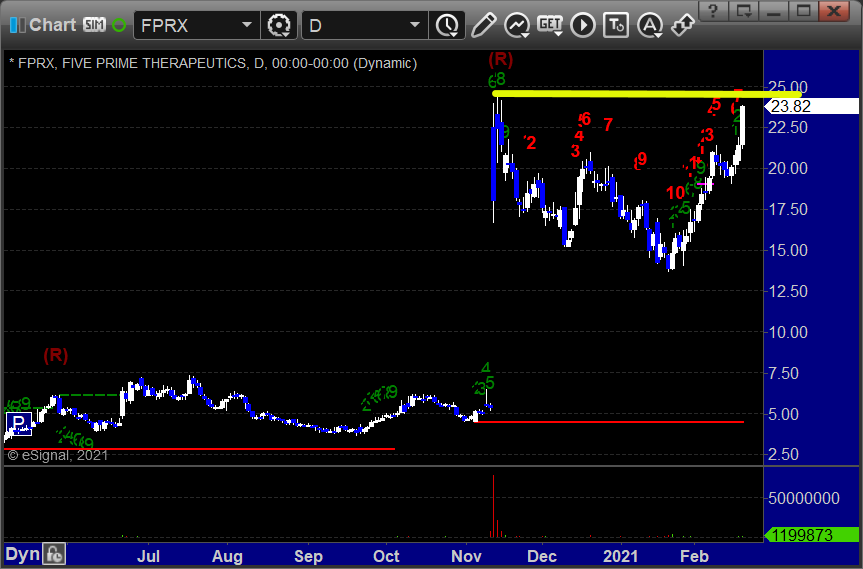Click the 12.50 price axis label
This screenshot has height=569, width=863.
tap(788, 291)
